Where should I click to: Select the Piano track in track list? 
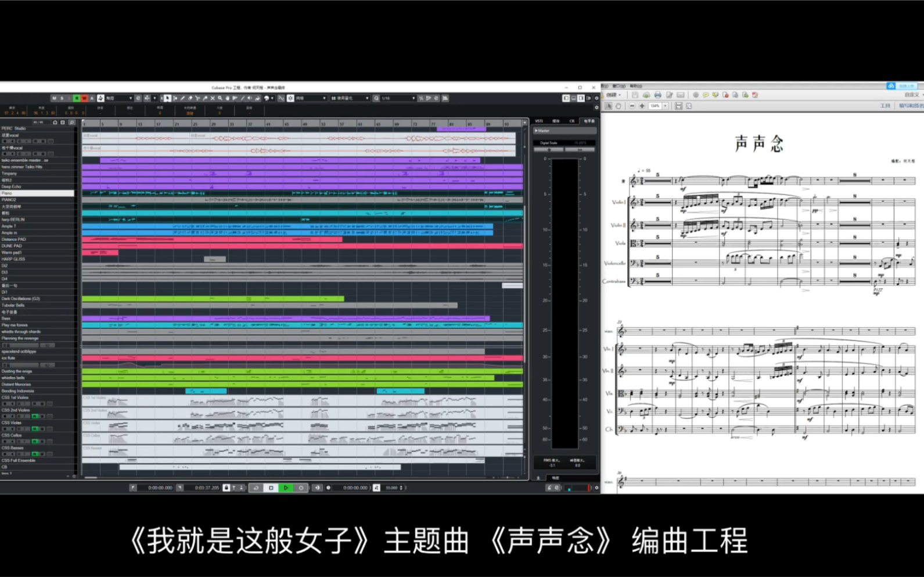point(37,193)
